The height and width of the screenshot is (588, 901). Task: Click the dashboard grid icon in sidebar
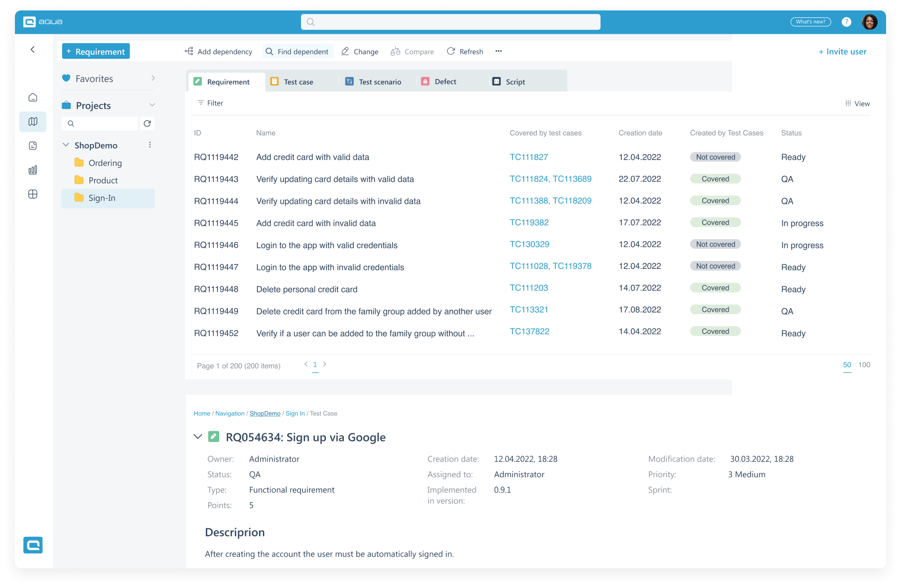[x=33, y=194]
